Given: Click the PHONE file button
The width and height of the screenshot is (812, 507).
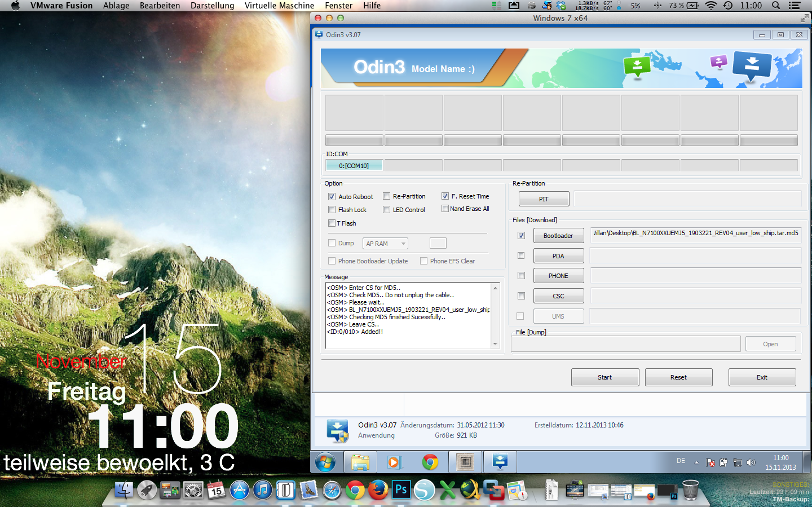Looking at the screenshot, I should 558,276.
